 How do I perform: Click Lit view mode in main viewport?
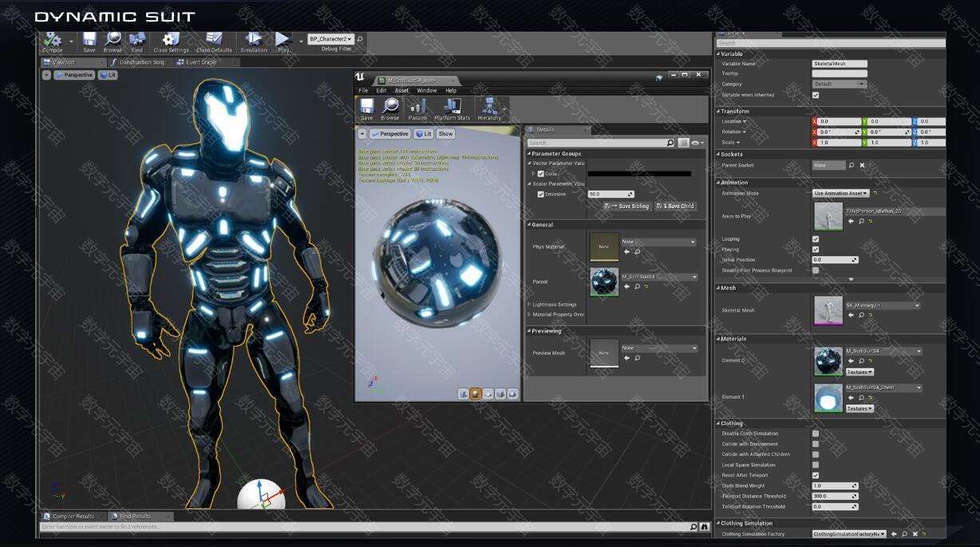click(108, 75)
